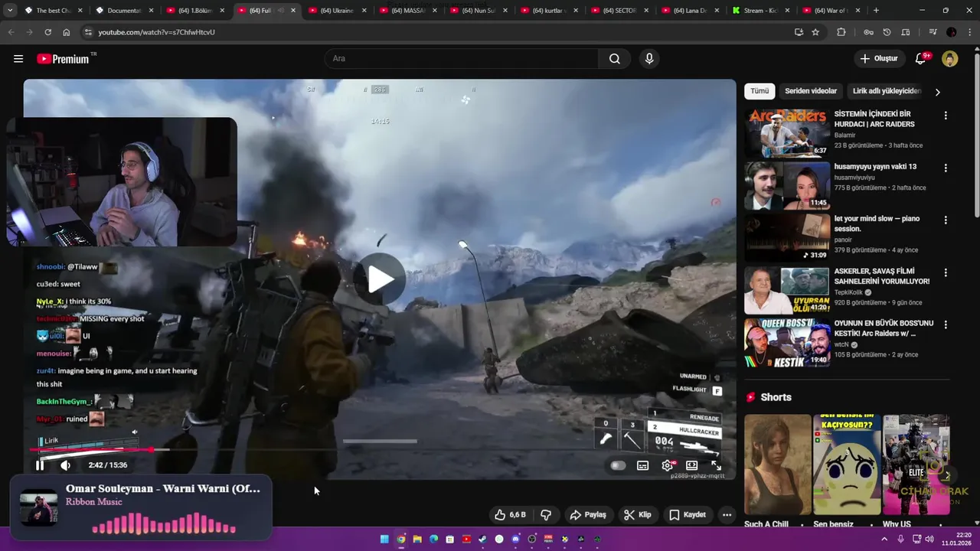Viewport: 980px width, 551px height.
Task: Switch to (64) Ukraine tab
Action: click(337, 11)
